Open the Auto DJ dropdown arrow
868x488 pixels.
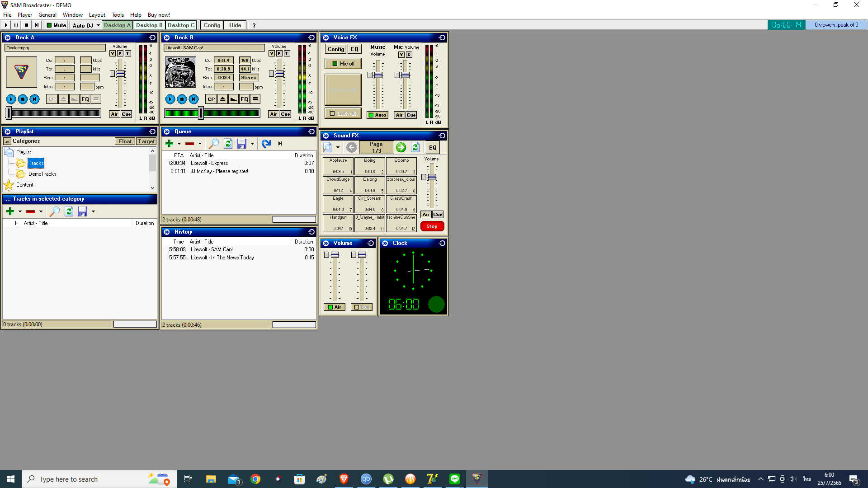(98, 25)
